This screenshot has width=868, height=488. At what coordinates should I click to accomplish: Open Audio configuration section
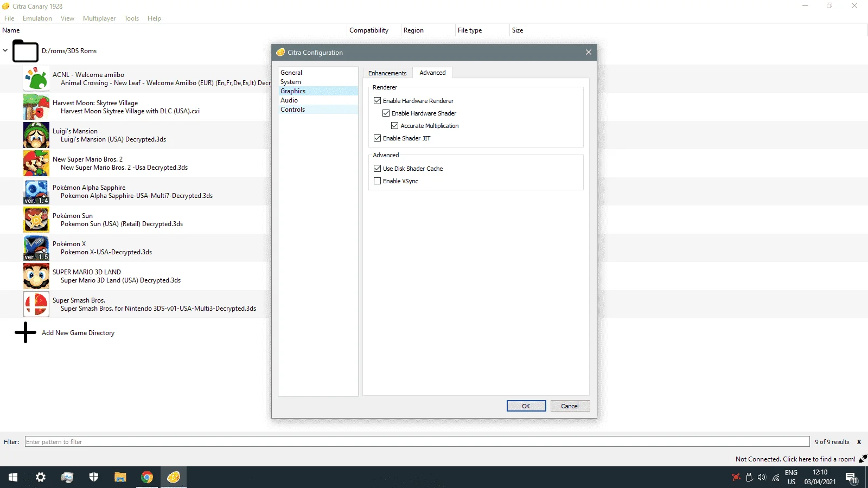point(318,100)
